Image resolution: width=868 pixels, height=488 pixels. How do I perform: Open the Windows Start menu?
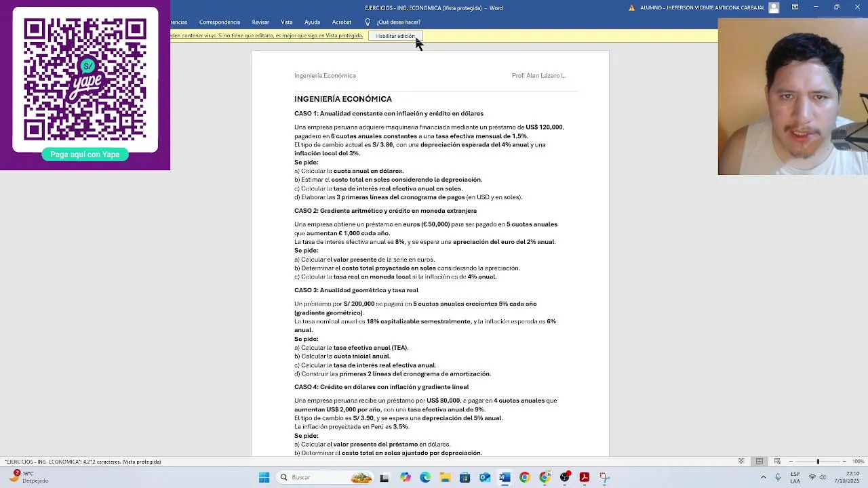click(264, 477)
